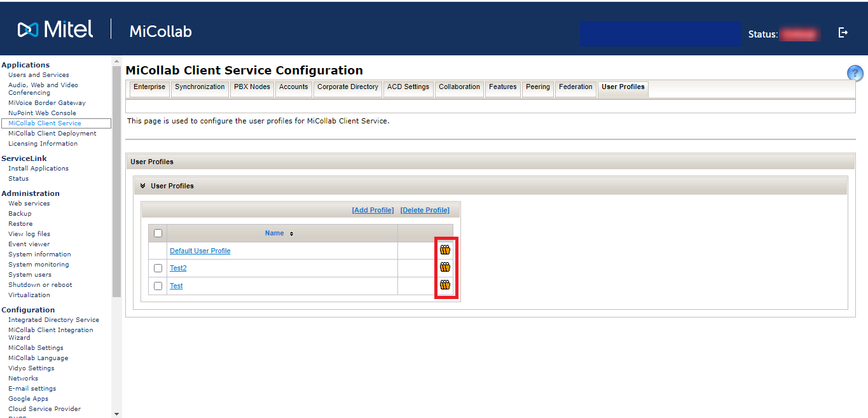Collapse the User Profiles section chevron

coord(143,186)
